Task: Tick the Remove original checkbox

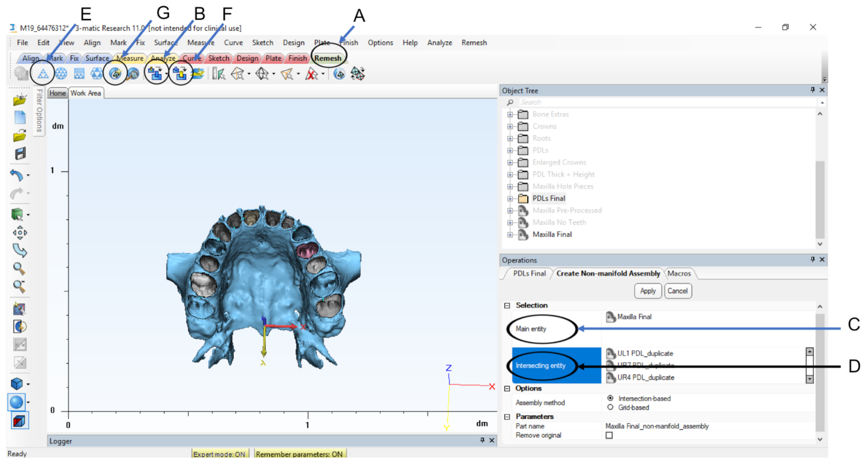Action: (x=609, y=435)
